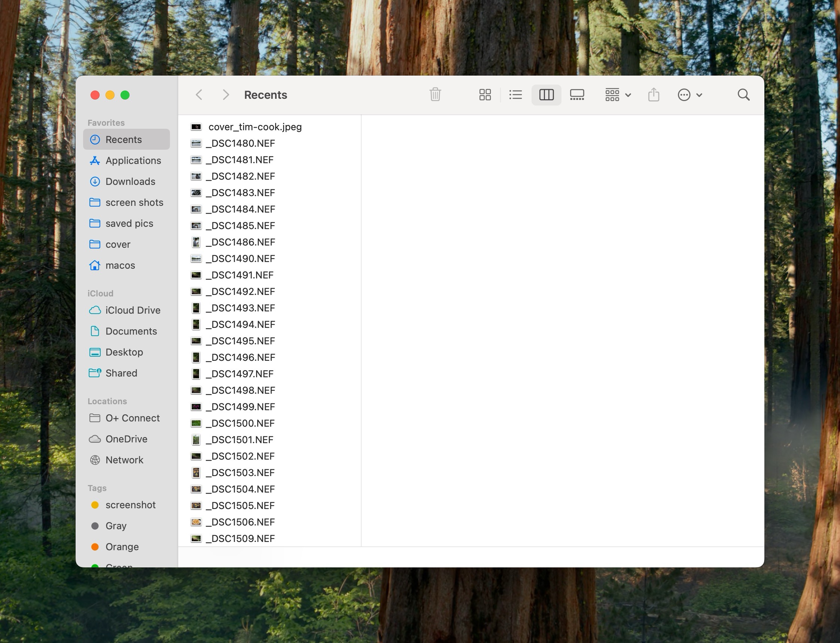The image size is (840, 643).
Task: Select the Gray tag
Action: (126, 526)
